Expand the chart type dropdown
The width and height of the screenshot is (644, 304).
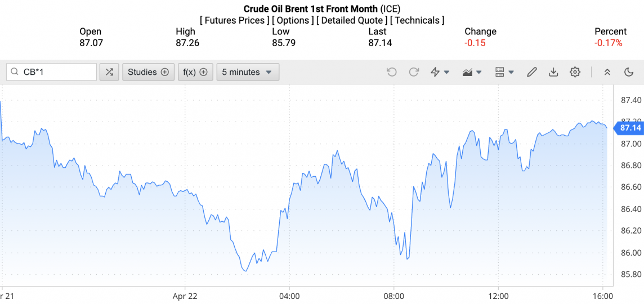[x=472, y=72]
